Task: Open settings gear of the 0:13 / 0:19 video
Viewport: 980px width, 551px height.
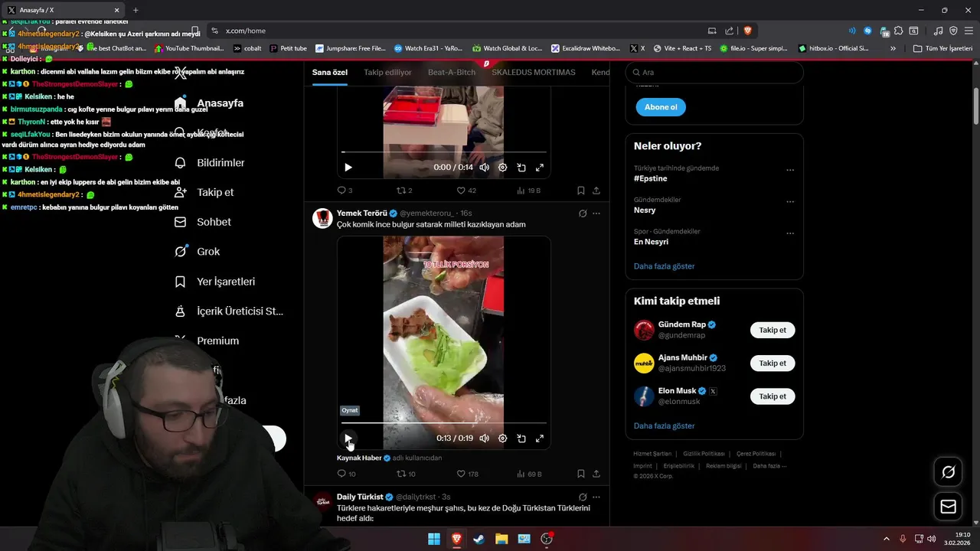Action: pos(503,439)
